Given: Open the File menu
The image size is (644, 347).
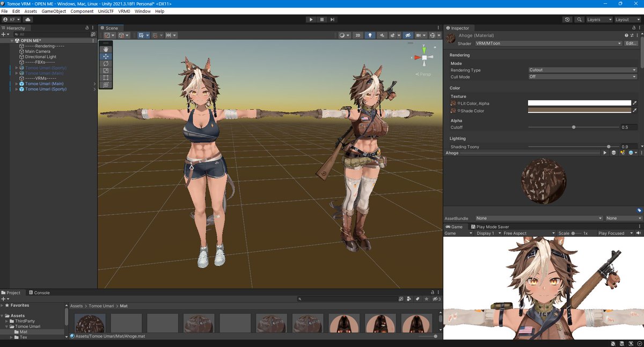Looking at the screenshot, I should point(5,11).
